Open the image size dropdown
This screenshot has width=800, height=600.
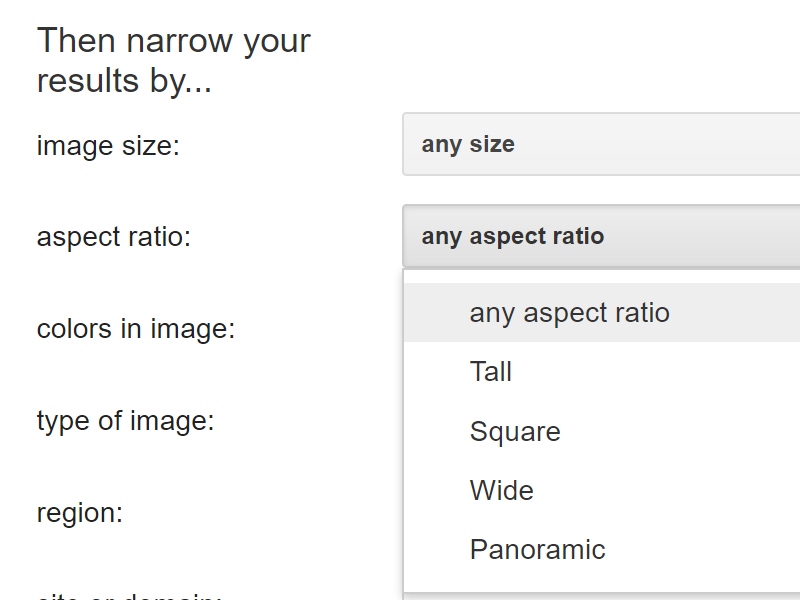600,144
